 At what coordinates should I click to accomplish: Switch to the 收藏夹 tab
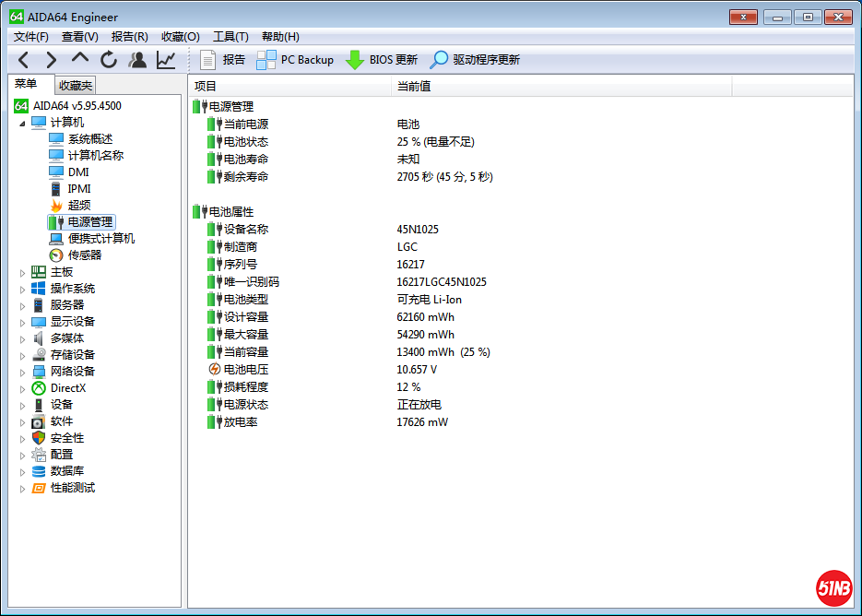(75, 84)
